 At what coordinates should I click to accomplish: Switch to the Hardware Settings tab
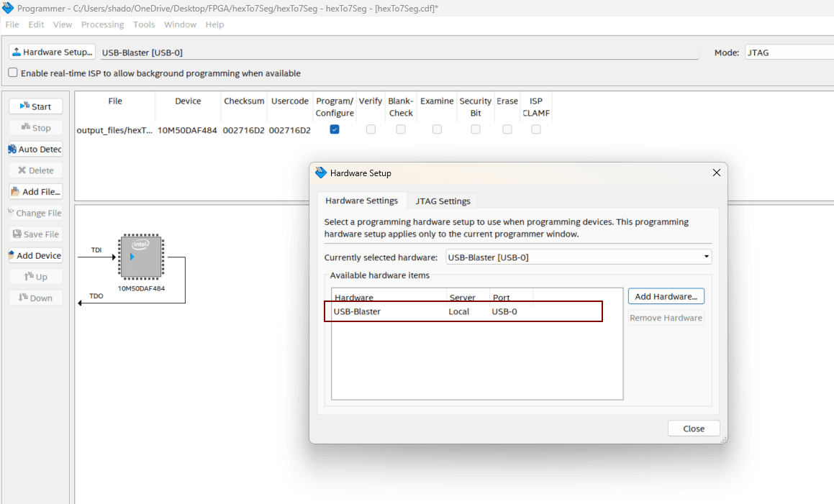(x=362, y=201)
